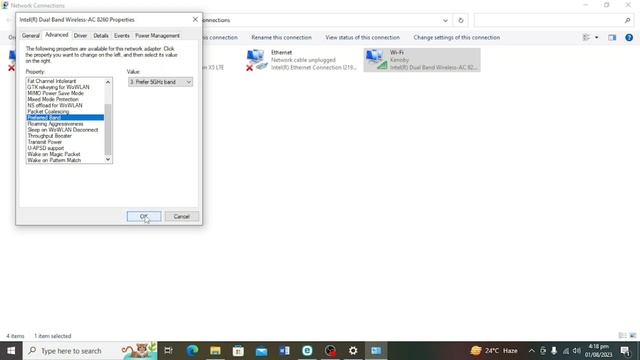Open the Mail app on the taskbar

261,351
